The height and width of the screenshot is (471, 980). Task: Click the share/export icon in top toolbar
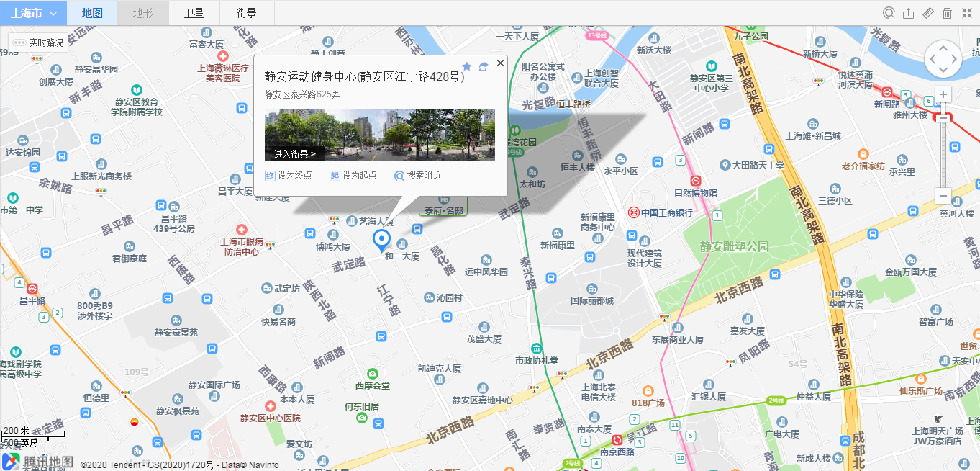(909, 13)
